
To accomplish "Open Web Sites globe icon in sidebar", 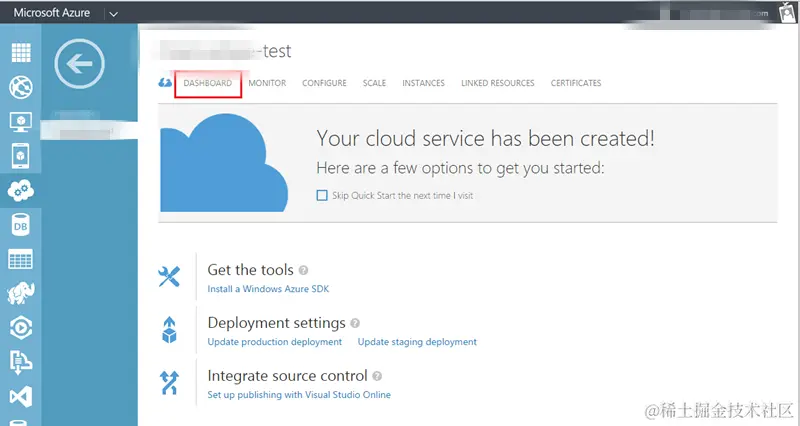I will pos(21,87).
